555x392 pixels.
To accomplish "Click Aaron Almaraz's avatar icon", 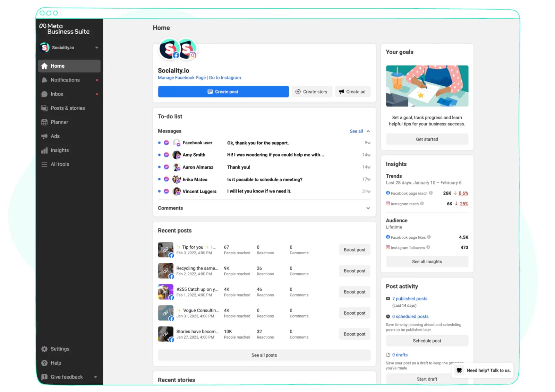I will [x=177, y=167].
